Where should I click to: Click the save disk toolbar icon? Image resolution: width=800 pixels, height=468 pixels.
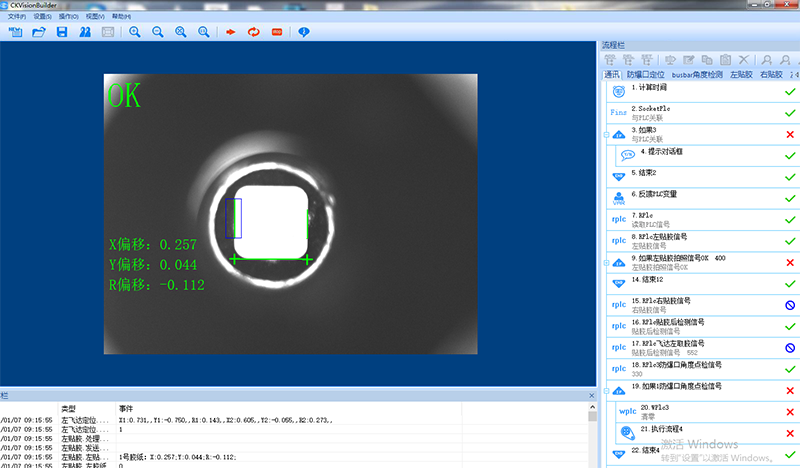[62, 32]
